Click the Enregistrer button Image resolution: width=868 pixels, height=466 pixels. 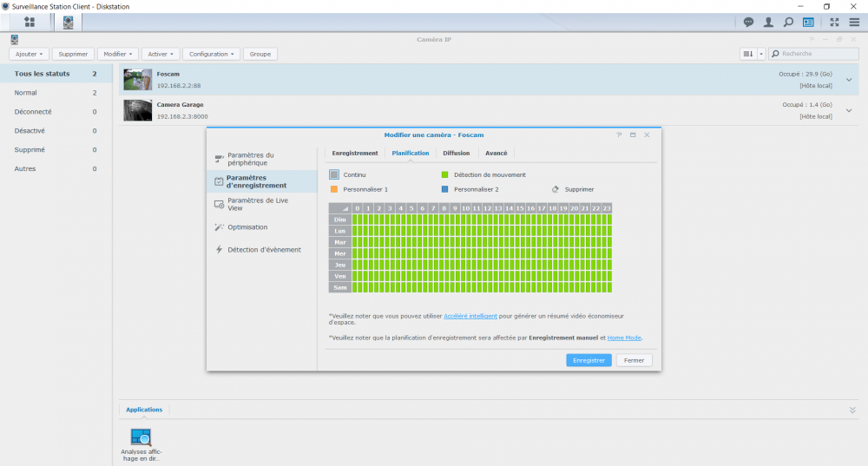589,360
